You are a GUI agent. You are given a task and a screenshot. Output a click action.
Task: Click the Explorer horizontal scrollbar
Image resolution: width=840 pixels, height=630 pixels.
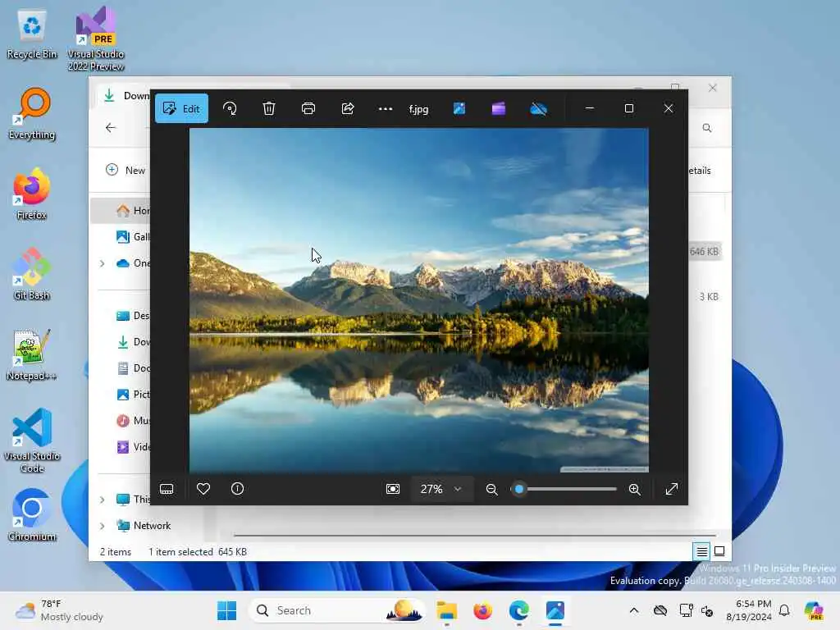(x=475, y=535)
